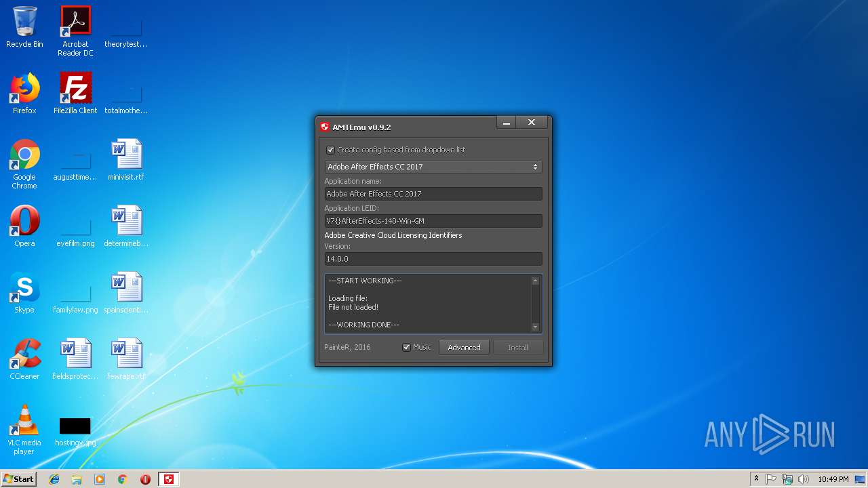Click the Install button
The image size is (868, 488).
(518, 347)
